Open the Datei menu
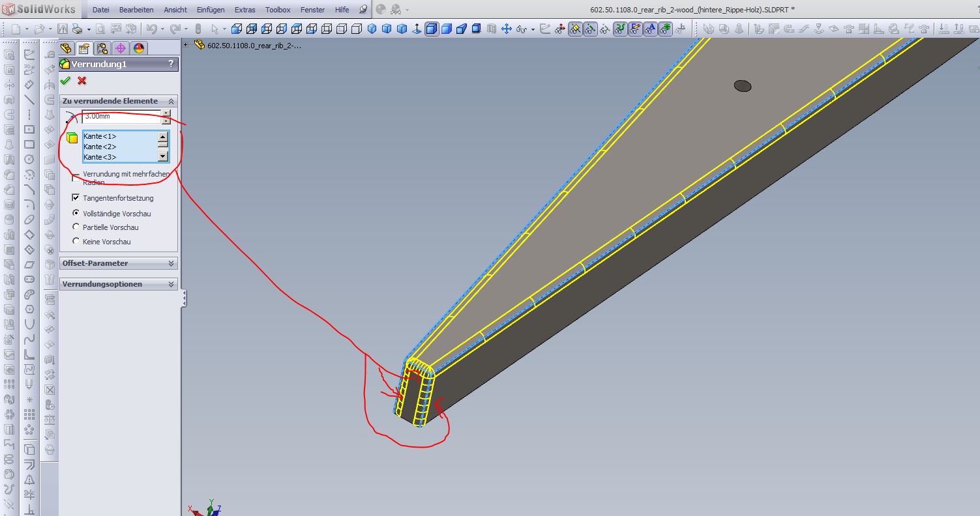Screen dimensions: 980x516 (x=100, y=10)
